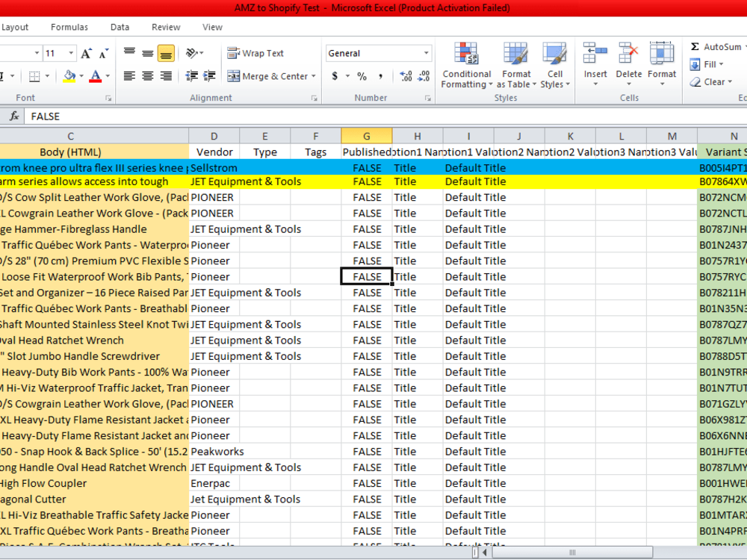
Task: Open Font dialog launcher
Action: (x=108, y=98)
